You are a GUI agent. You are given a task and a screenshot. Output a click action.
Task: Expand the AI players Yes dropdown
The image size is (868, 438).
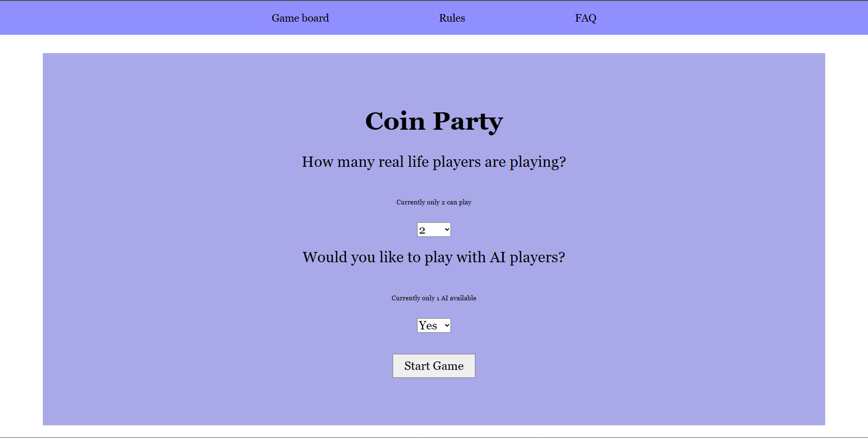tap(434, 325)
